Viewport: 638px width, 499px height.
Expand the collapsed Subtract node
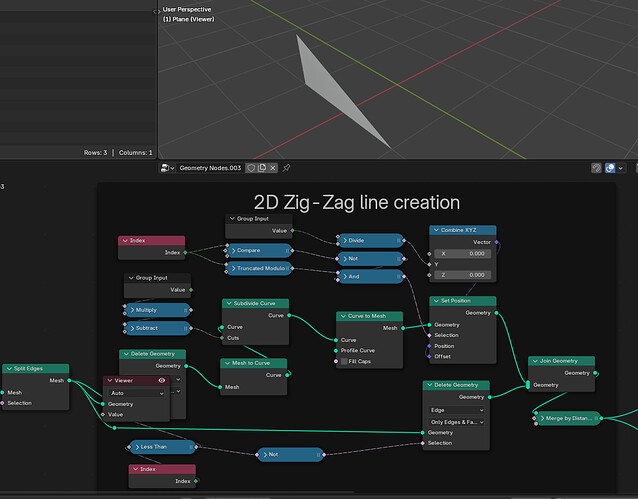(x=132, y=328)
